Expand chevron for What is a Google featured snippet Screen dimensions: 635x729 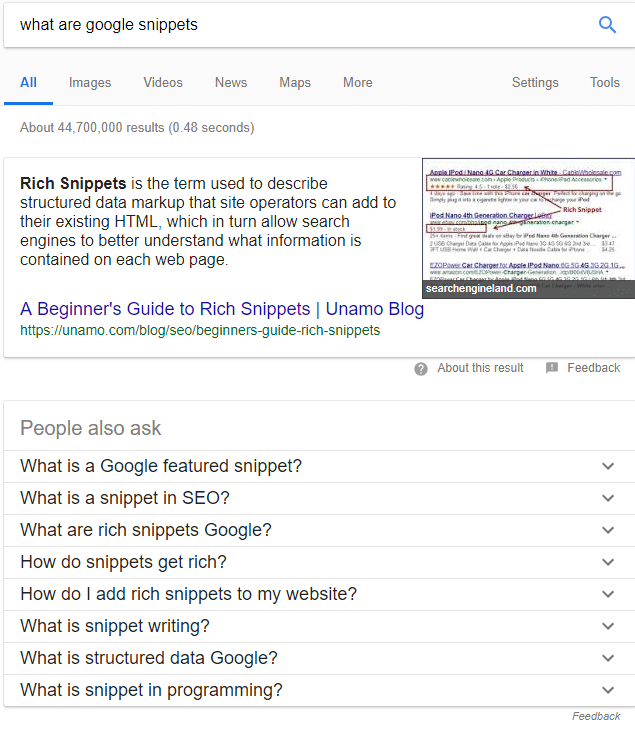point(608,466)
